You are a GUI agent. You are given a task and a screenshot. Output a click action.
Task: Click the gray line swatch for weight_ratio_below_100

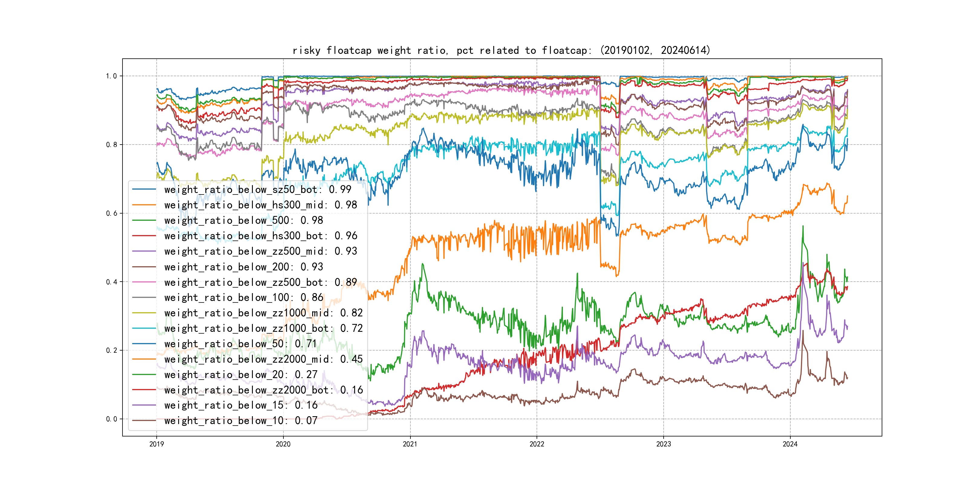point(144,298)
